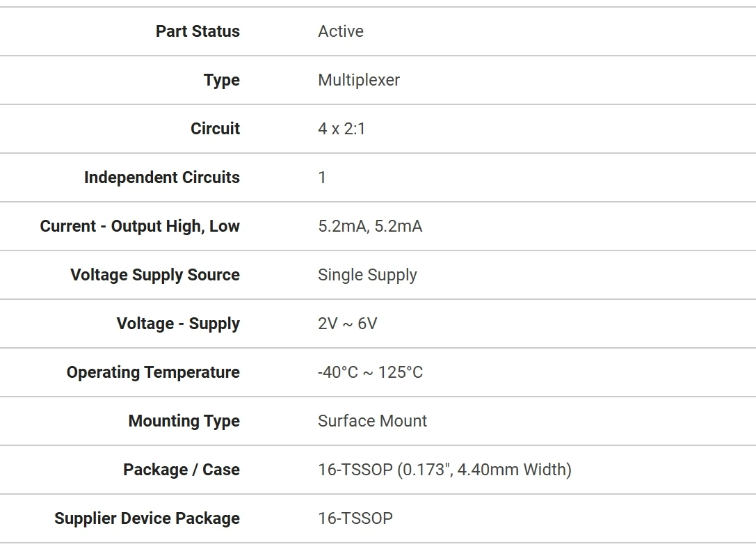The image size is (756, 549).
Task: Click the 'Mounting Type' label
Action: (184, 421)
